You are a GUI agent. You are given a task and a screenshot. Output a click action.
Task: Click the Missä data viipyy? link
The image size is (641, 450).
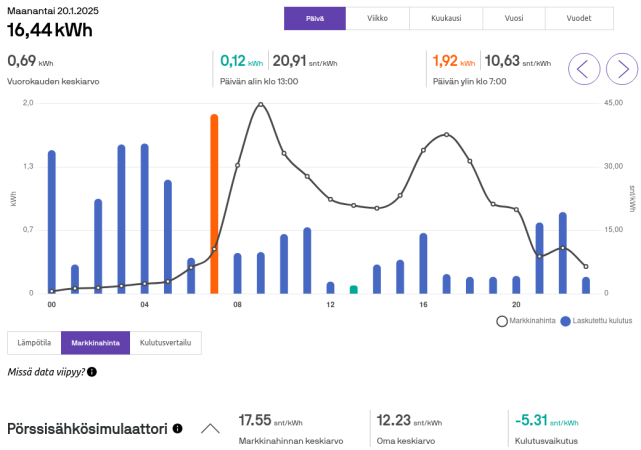coord(45,372)
